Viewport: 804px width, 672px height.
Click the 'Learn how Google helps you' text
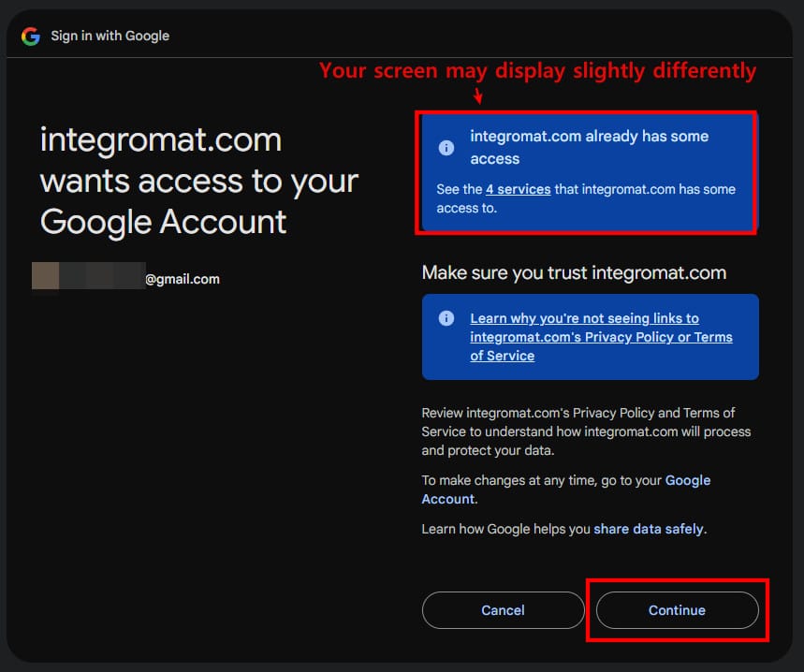(506, 529)
